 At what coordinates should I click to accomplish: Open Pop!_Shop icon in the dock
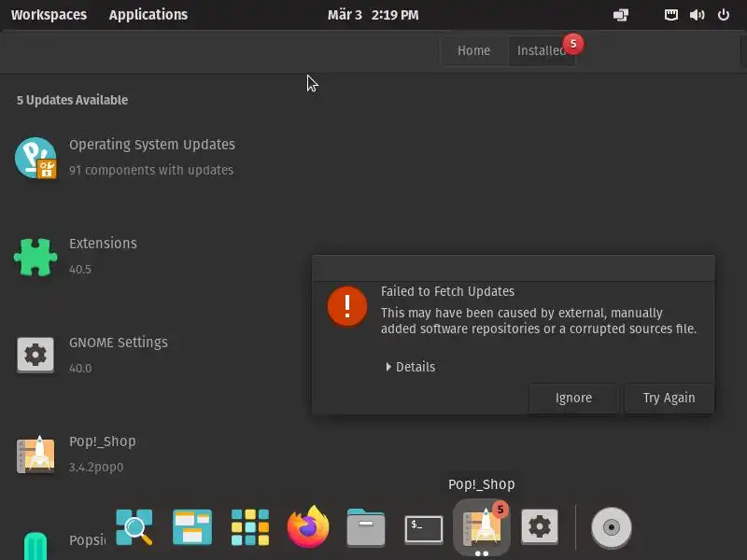[x=482, y=526]
